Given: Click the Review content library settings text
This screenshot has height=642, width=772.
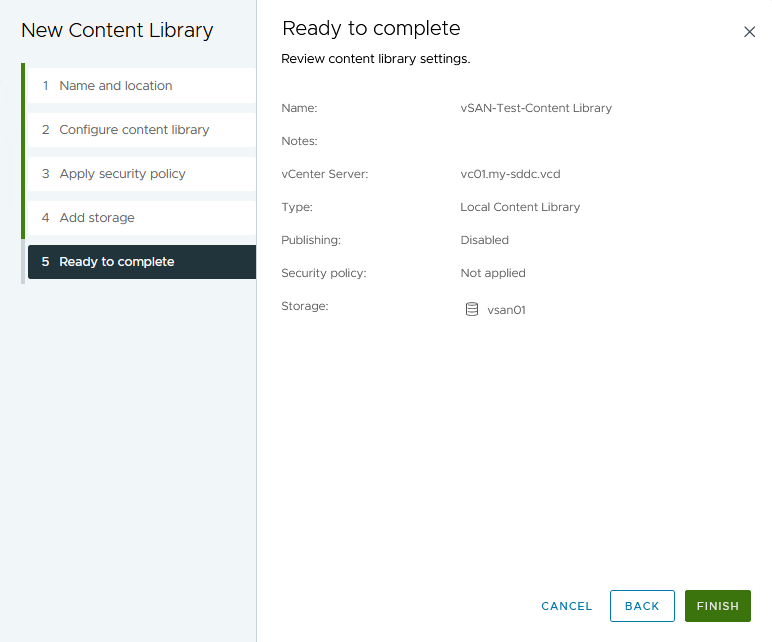Looking at the screenshot, I should click(375, 59).
